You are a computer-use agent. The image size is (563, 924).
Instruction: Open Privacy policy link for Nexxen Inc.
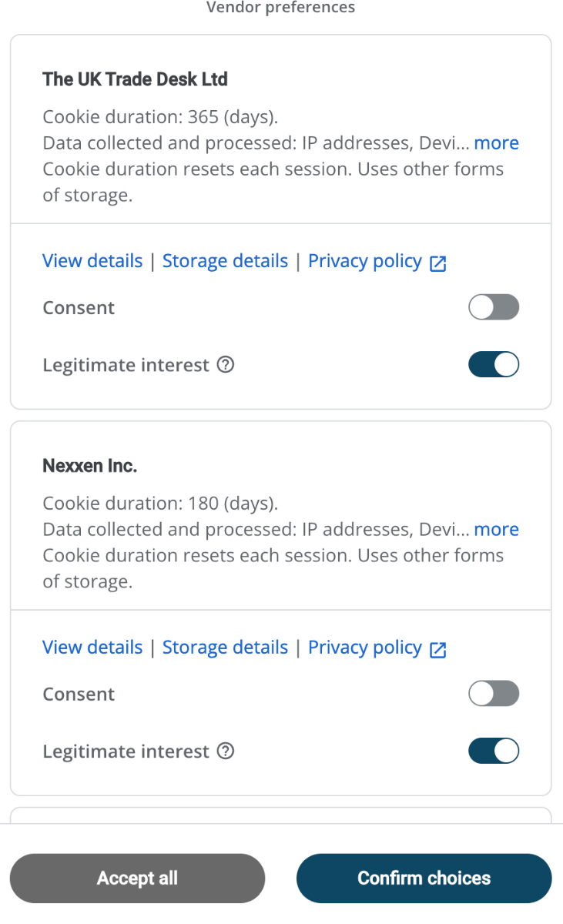pos(364,648)
